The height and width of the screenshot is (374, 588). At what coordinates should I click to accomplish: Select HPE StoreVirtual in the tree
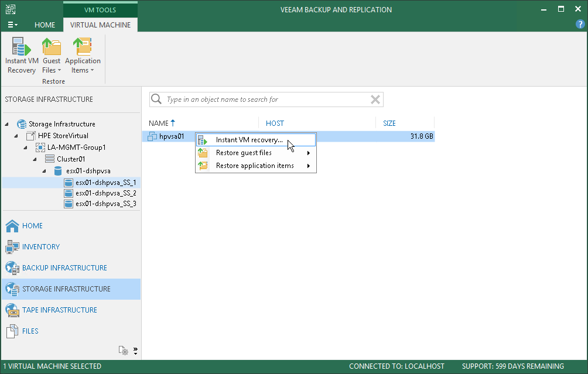click(63, 136)
